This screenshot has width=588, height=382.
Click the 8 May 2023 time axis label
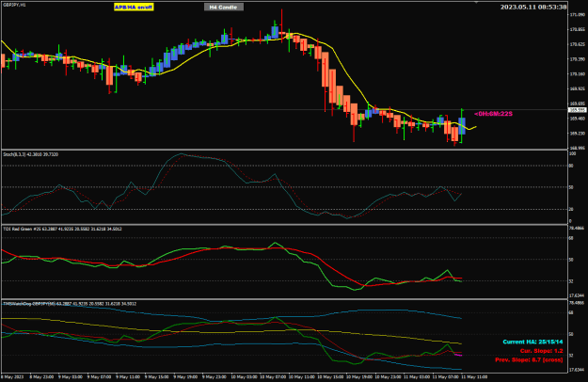[x=12, y=376]
